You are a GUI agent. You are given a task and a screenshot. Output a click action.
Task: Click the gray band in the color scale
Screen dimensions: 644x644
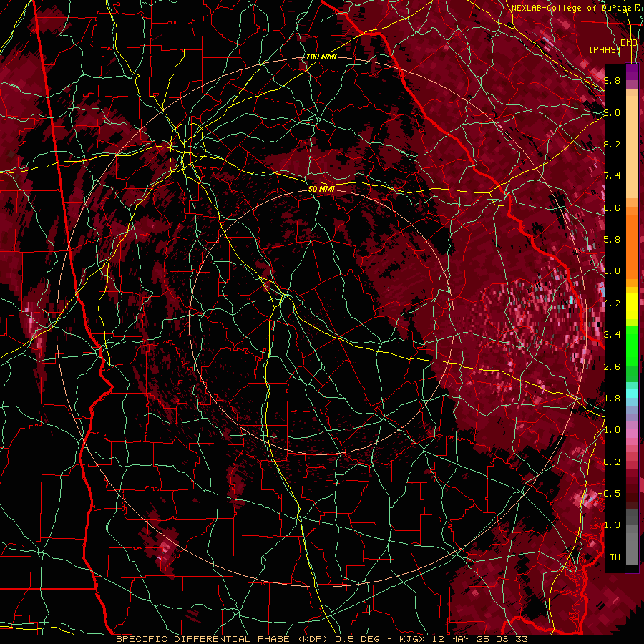632,538
